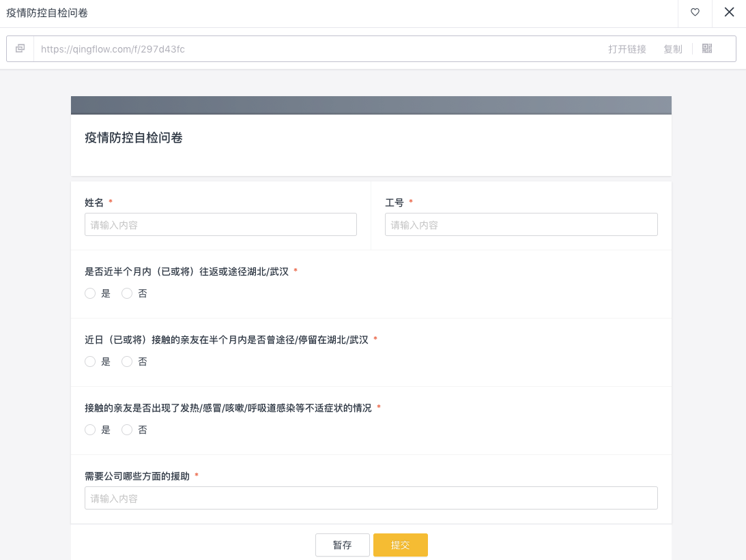This screenshot has width=746, height=560.
Task: Click 打开链接 to open the link
Action: (627, 49)
